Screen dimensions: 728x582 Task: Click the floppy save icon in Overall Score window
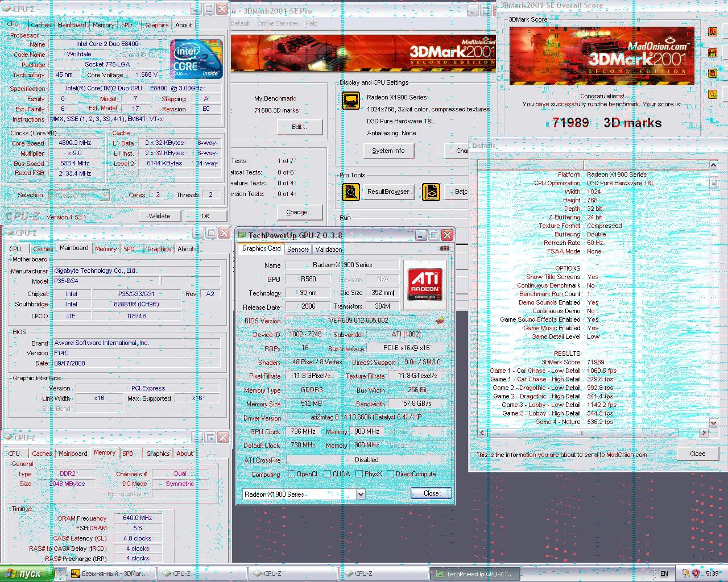[712, 53]
